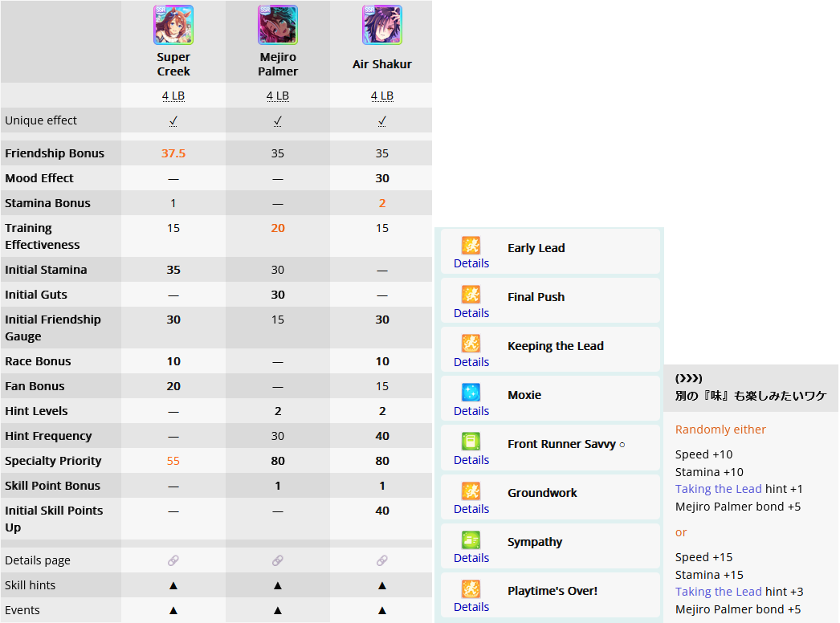
Task: Open Air Shakur details page link icon
Action: [x=382, y=560]
